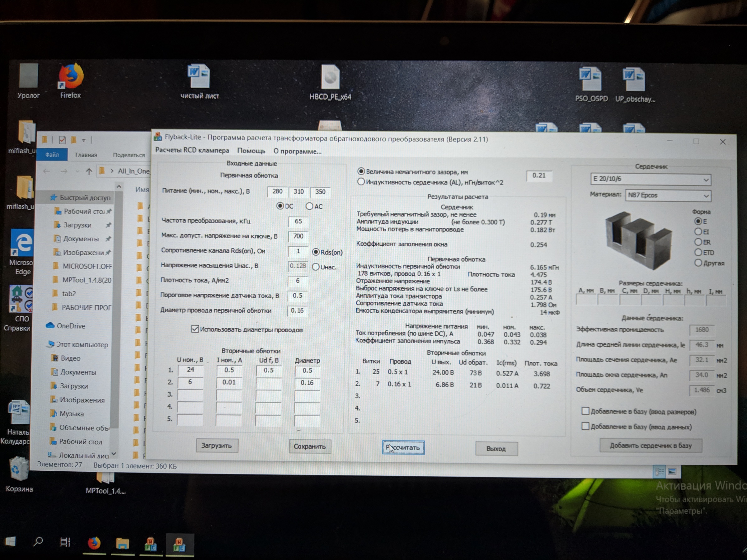
Task: Open the О программе... menu
Action: click(297, 151)
